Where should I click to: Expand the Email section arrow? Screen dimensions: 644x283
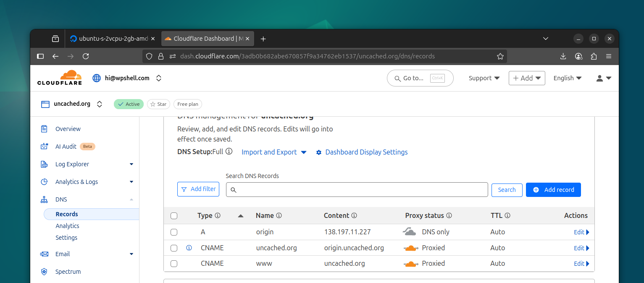131,254
